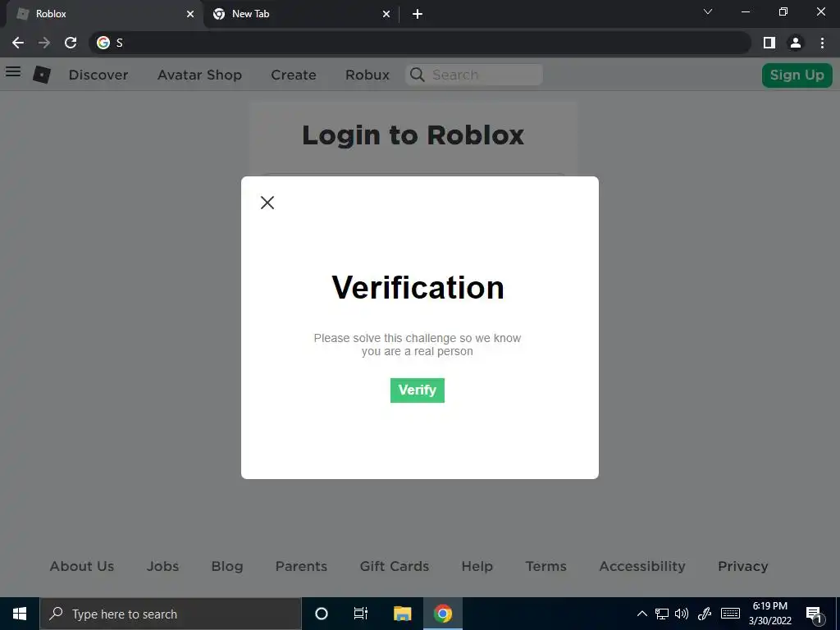The height and width of the screenshot is (630, 840).
Task: Minimize the Chrome window
Action: (x=745, y=11)
